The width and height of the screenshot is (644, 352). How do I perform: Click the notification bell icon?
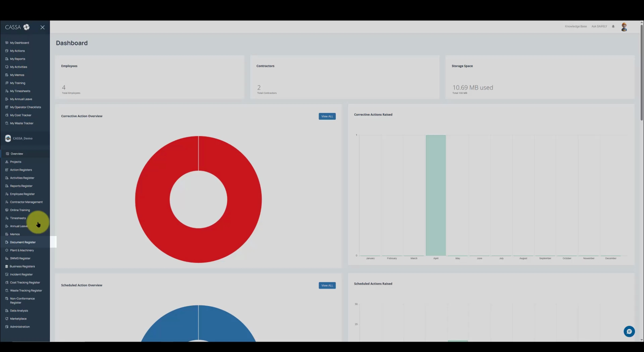[x=613, y=26]
